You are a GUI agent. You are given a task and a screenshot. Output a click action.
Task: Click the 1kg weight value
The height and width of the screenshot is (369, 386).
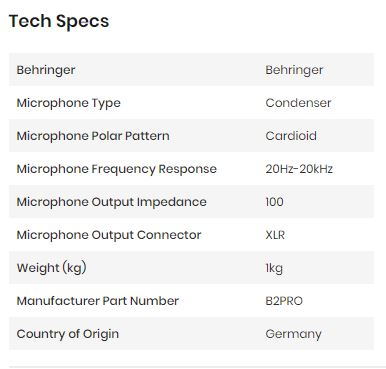pos(274,268)
